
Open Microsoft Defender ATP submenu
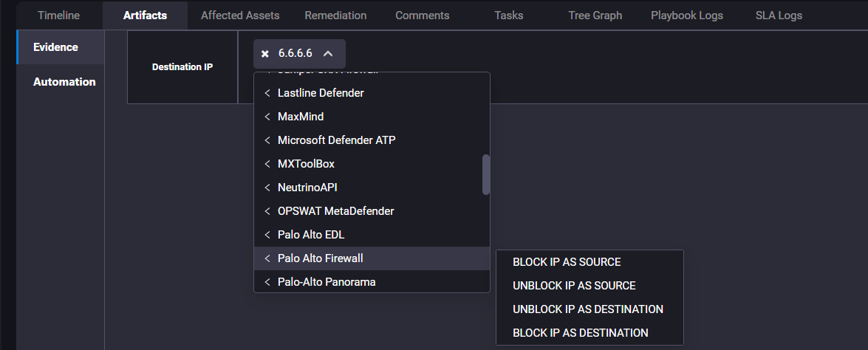(x=372, y=140)
